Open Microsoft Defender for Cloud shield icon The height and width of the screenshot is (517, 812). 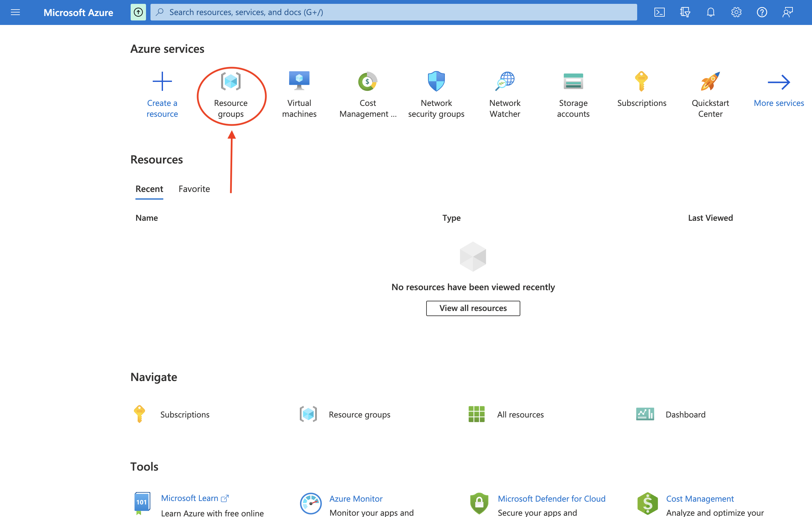tap(480, 504)
